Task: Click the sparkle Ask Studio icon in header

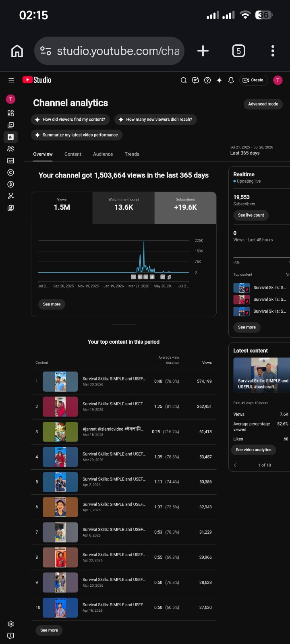Action: 219,80
